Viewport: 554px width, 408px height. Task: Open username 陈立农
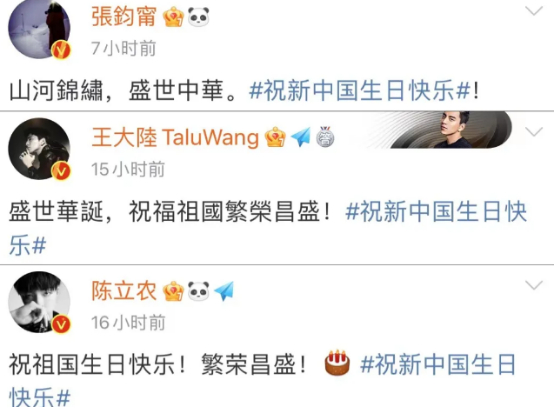124,291
